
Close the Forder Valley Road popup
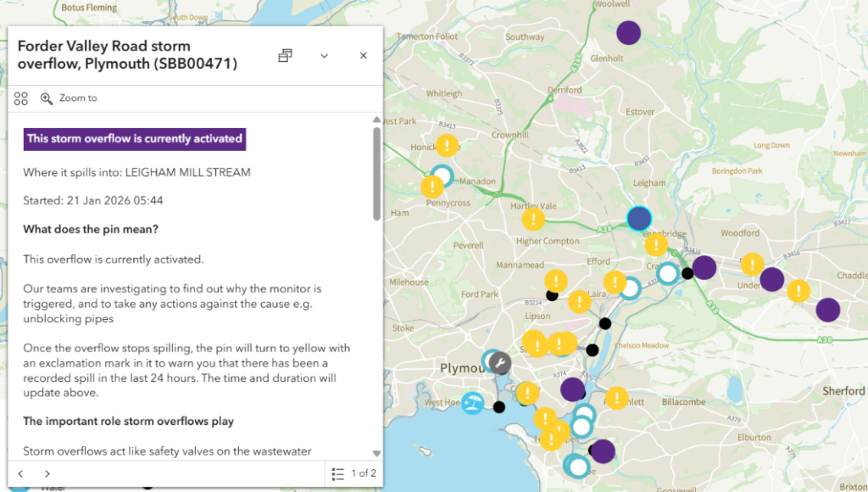[x=363, y=56]
